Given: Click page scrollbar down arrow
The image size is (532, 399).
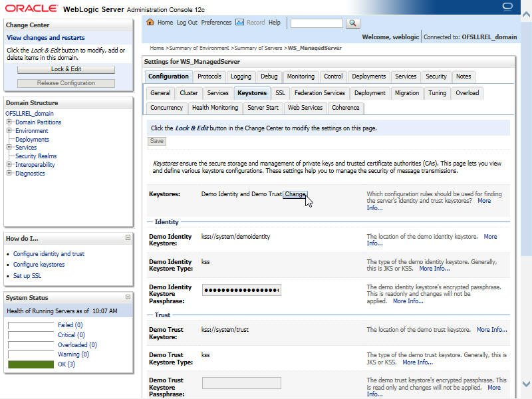Looking at the screenshot, I should point(526,384).
